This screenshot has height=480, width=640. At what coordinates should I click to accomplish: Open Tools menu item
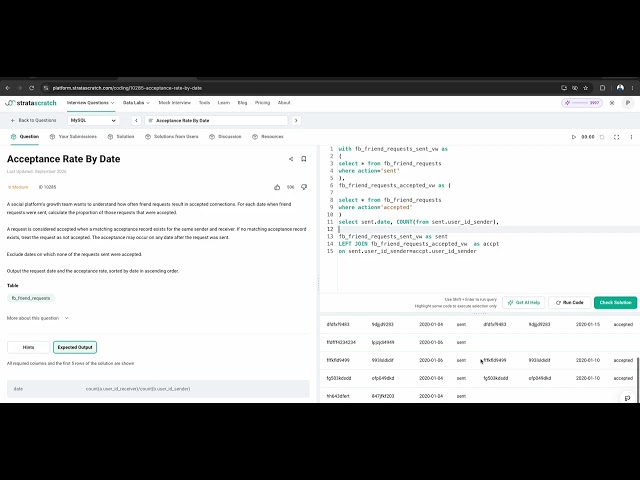(204, 103)
